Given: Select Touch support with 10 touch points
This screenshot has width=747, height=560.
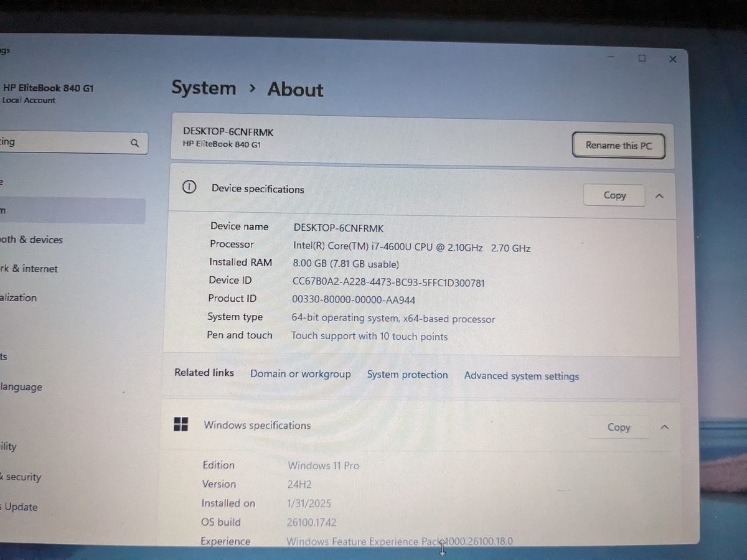Looking at the screenshot, I should (x=369, y=336).
